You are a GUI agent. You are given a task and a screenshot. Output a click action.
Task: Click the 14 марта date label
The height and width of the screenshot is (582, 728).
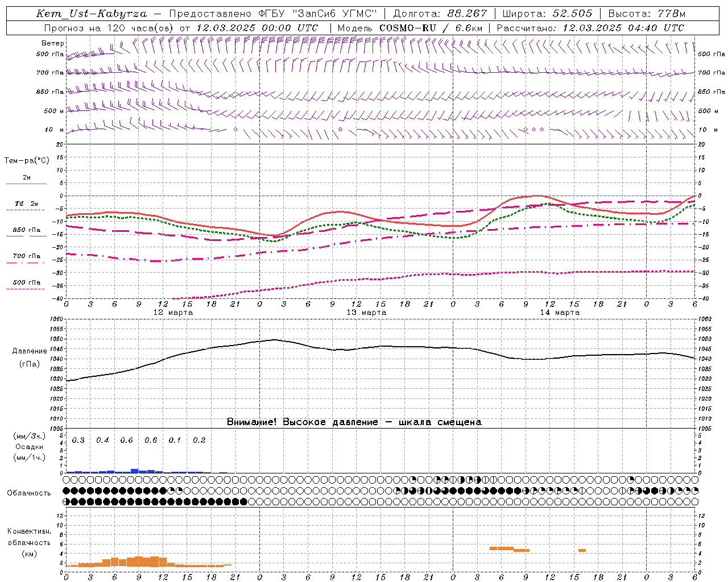tap(560, 313)
